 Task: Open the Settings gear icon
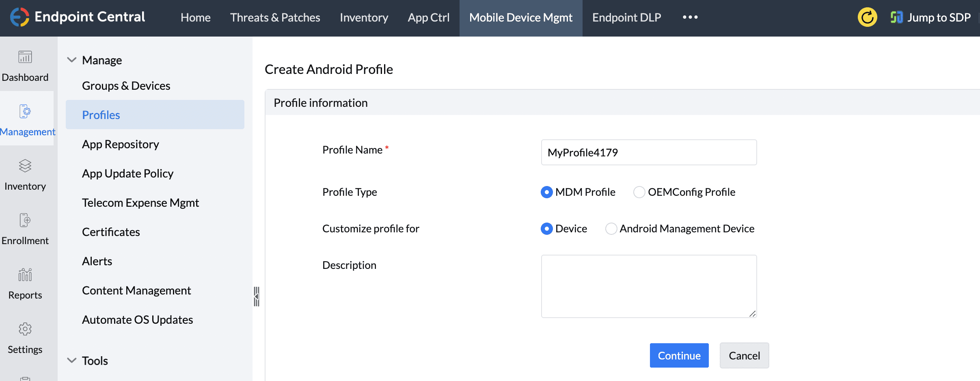point(25,329)
